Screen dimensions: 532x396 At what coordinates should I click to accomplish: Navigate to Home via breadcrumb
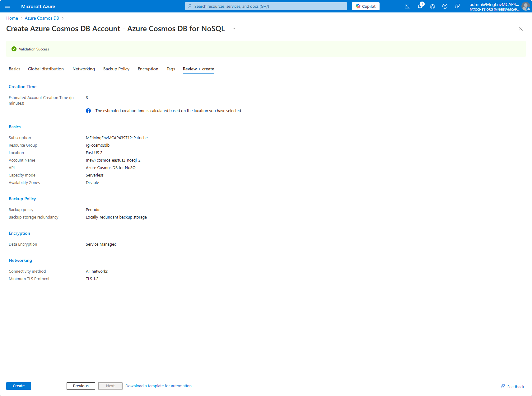[12, 18]
